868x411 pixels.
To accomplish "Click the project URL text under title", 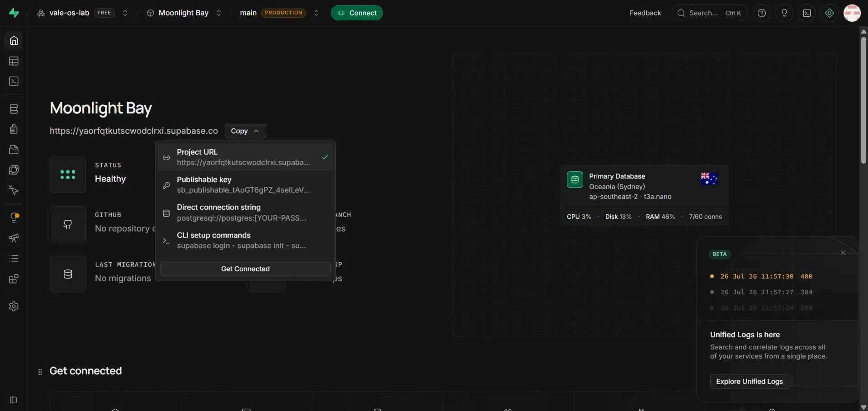I will tap(134, 131).
